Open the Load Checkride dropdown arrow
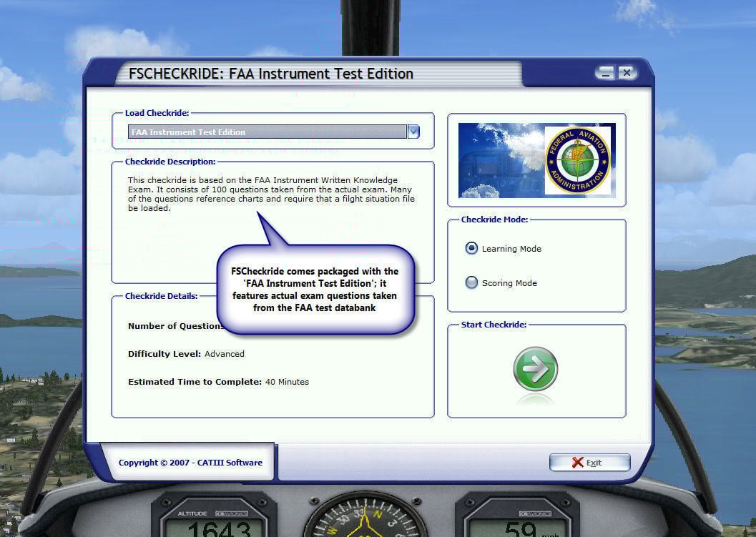This screenshot has width=756, height=537. tap(413, 132)
